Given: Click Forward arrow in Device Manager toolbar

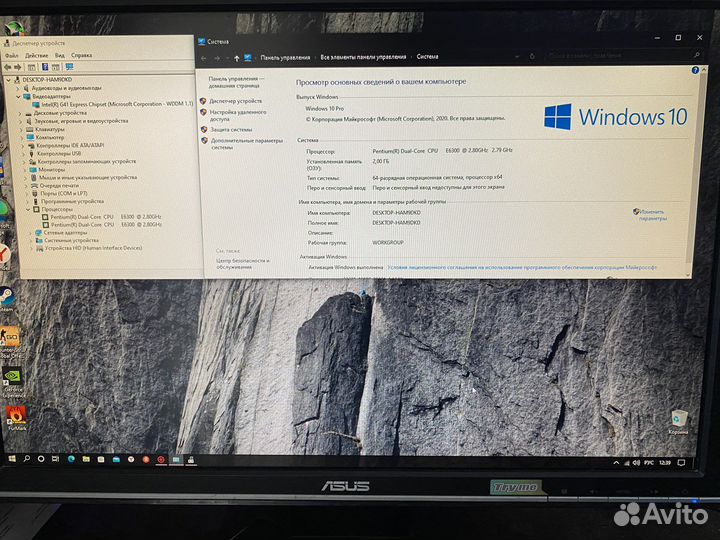Looking at the screenshot, I should (18, 67).
